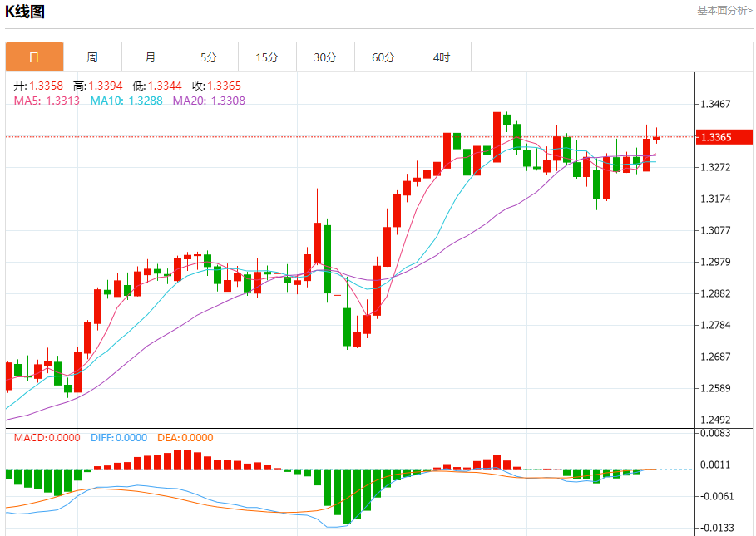Click the MA5 indicator label
Screen dimensions: 756x536
click(x=47, y=101)
